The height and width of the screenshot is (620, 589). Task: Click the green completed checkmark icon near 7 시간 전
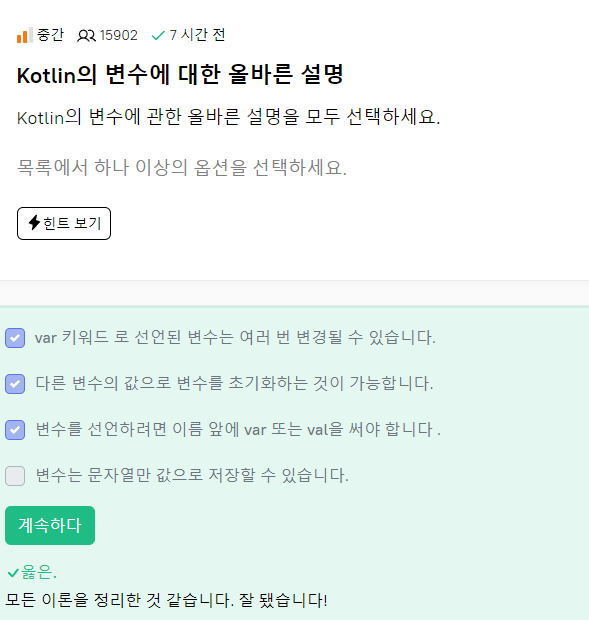(x=158, y=36)
